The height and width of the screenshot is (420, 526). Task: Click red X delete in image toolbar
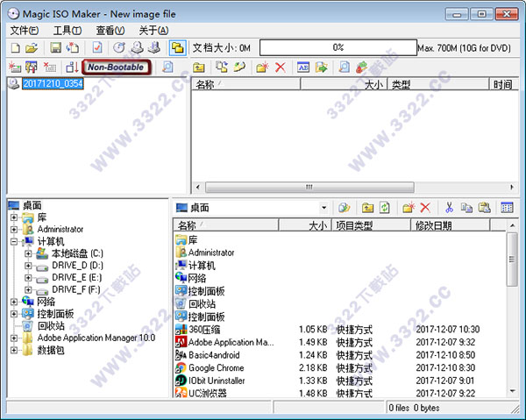coord(281,68)
